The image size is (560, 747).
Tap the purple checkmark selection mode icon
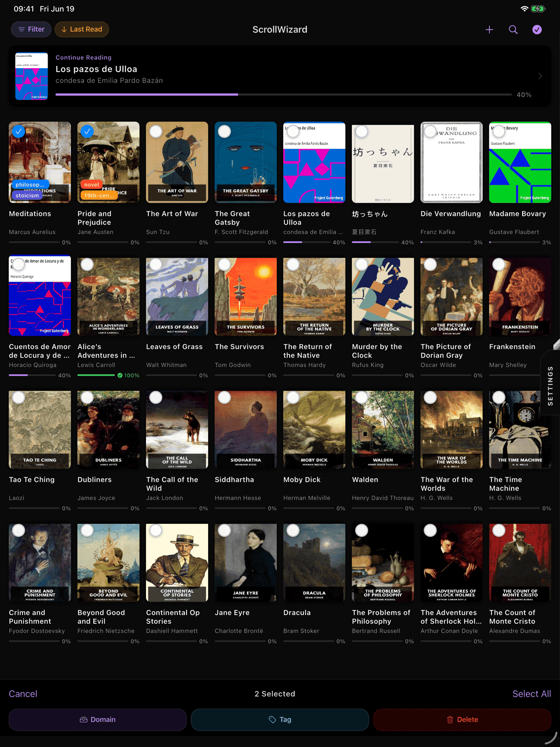click(x=537, y=29)
